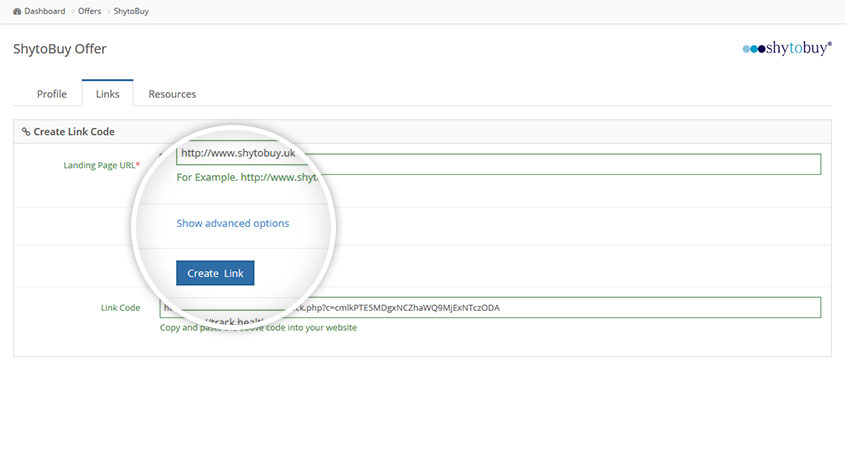
Task: Click inside the Link Code field
Action: point(600,307)
